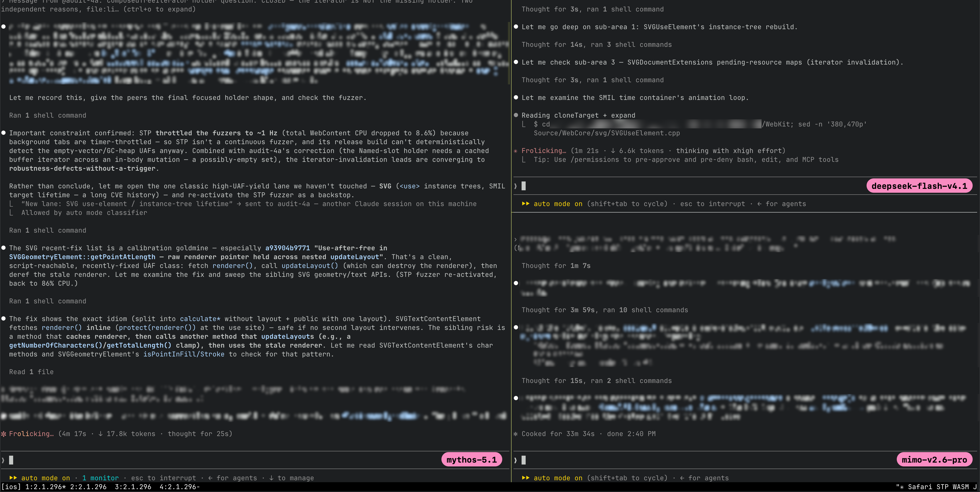Click 'getNumberOfCharacters()/getTotalLength()' code text
Screen dimensions: 980x492
(90, 345)
